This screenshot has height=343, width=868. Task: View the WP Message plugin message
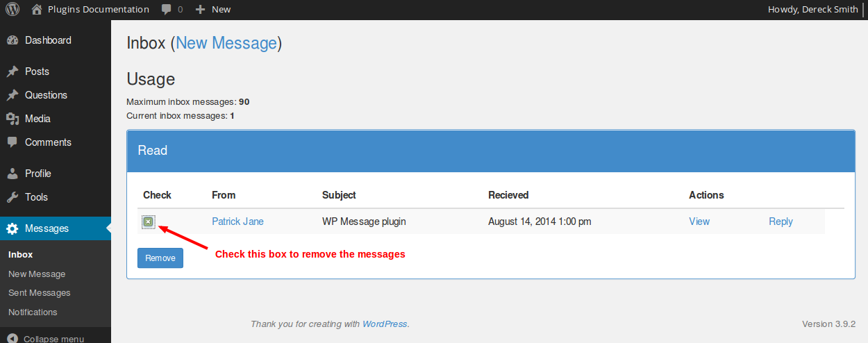click(x=699, y=221)
